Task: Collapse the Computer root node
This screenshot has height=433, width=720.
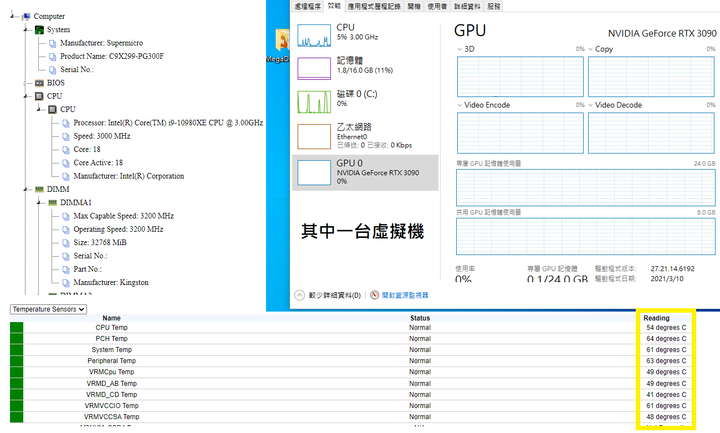Action: point(12,17)
